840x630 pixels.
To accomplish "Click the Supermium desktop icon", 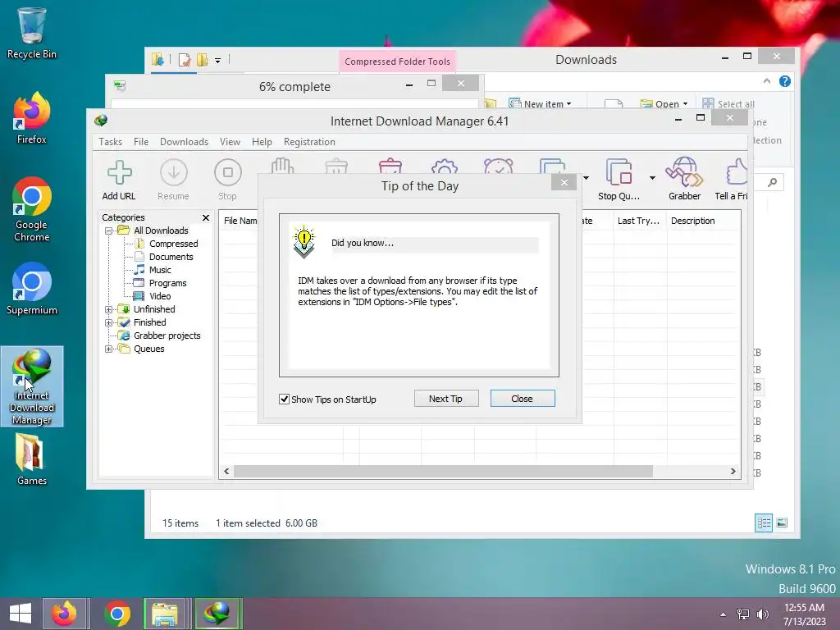I will 32,288.
